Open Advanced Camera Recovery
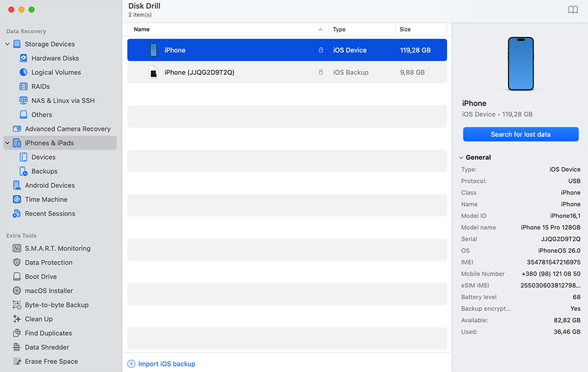The height and width of the screenshot is (372, 588). pyautogui.click(x=68, y=129)
